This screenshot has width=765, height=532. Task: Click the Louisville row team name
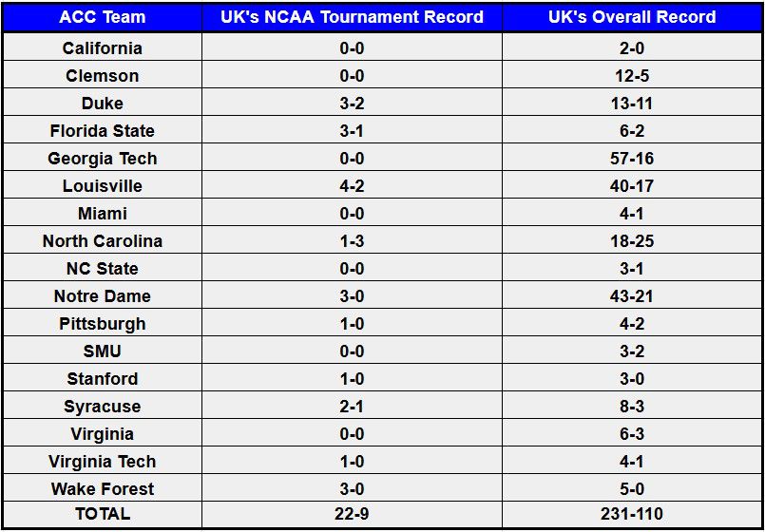tap(102, 186)
